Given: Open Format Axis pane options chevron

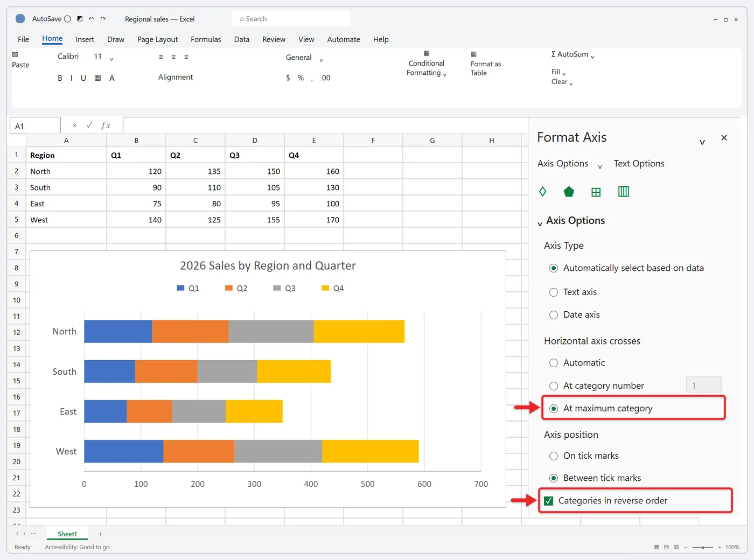Looking at the screenshot, I should [702, 142].
